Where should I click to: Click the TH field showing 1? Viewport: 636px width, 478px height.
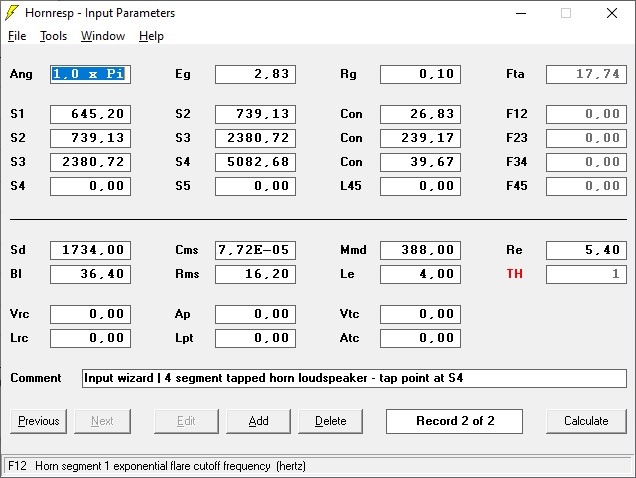pos(586,274)
